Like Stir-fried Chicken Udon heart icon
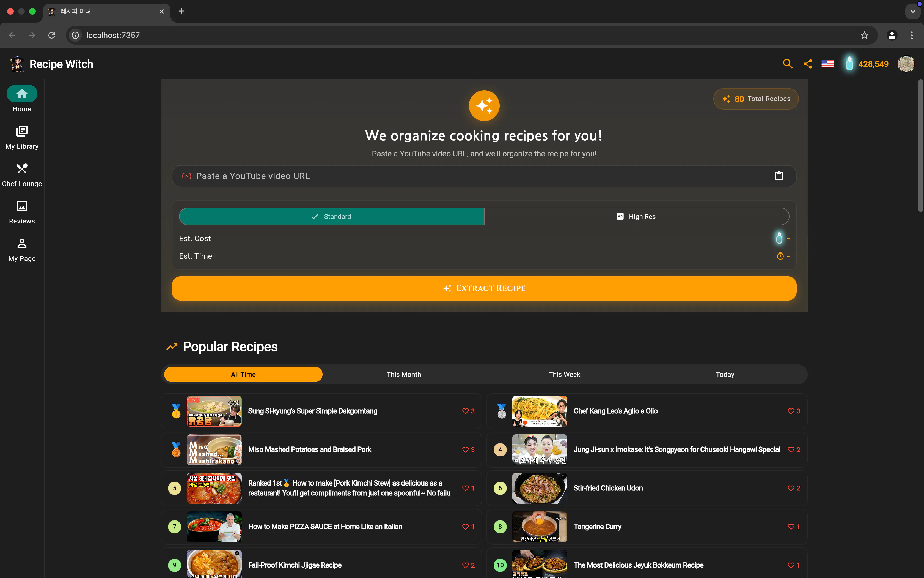 pyautogui.click(x=791, y=488)
